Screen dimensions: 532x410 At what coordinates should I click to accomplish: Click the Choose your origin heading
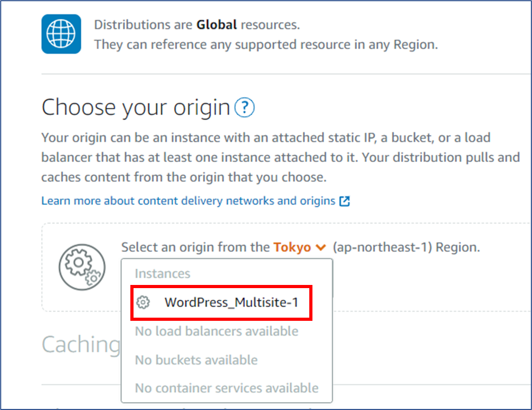coord(136,108)
